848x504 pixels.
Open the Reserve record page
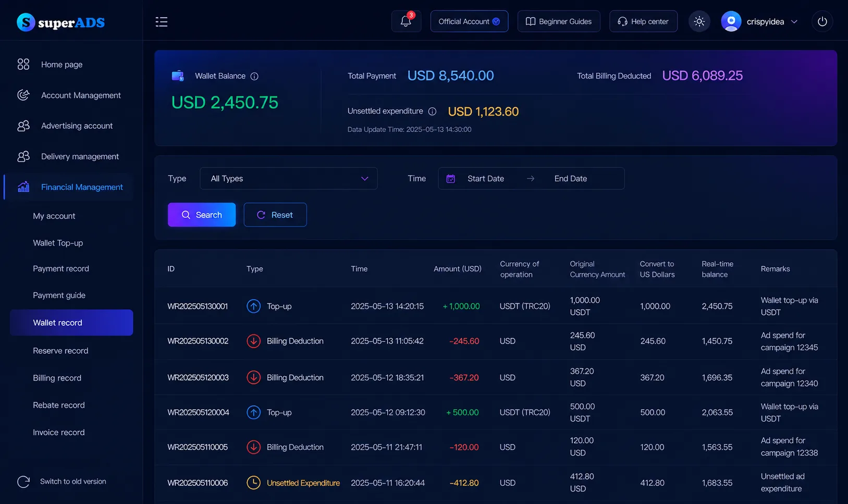(60, 351)
